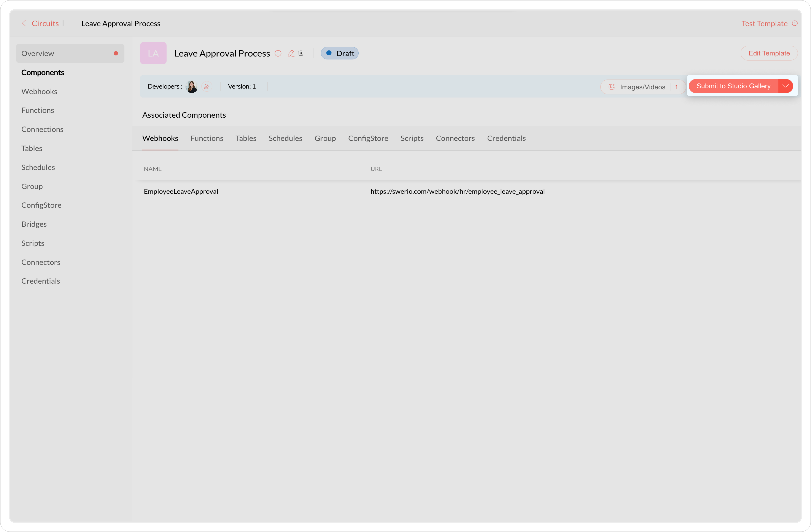Switch to the Functions tab
Viewport: 811px width, 532px height.
(x=207, y=138)
